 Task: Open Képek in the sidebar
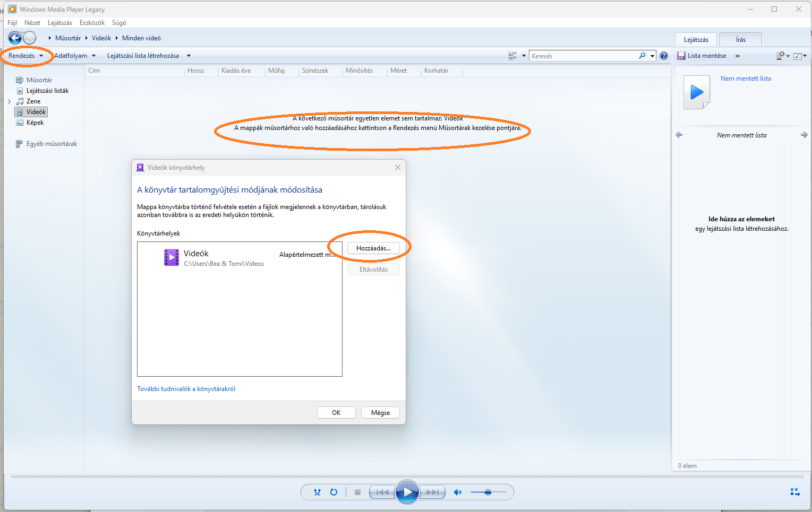pyautogui.click(x=30, y=123)
